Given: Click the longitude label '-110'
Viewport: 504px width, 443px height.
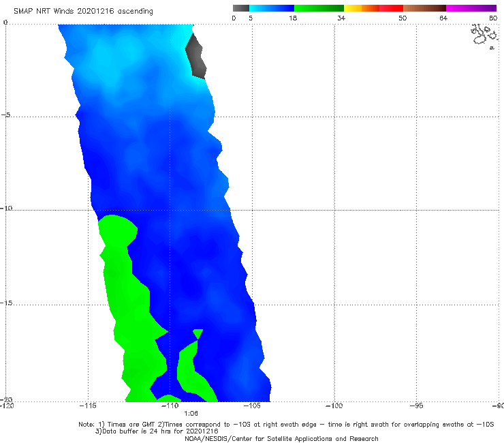Looking at the screenshot, I should 170,406.
